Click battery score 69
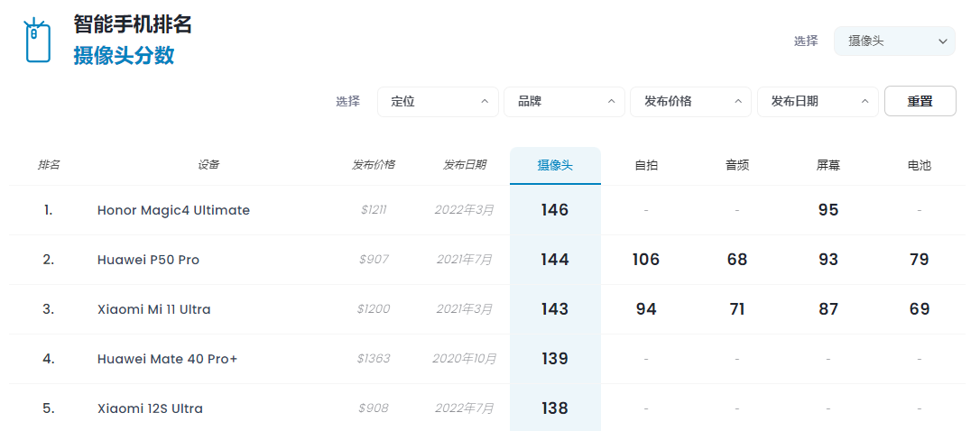980x431 pixels. click(x=920, y=309)
